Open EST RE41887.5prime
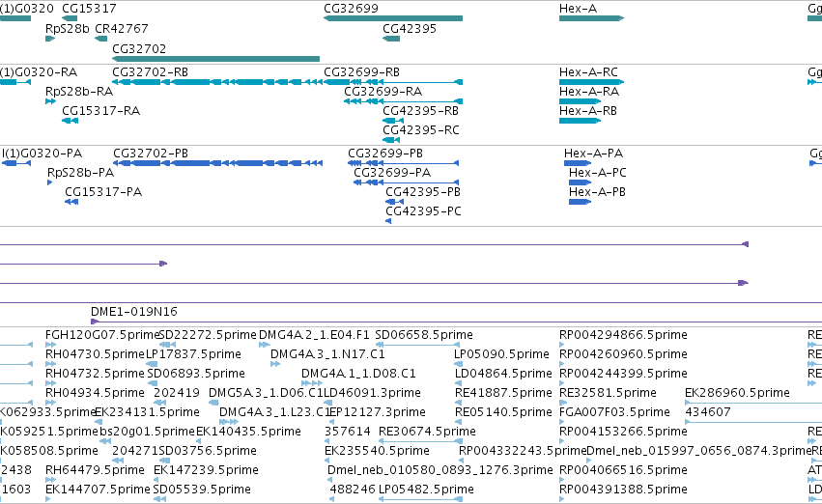 coord(503,393)
